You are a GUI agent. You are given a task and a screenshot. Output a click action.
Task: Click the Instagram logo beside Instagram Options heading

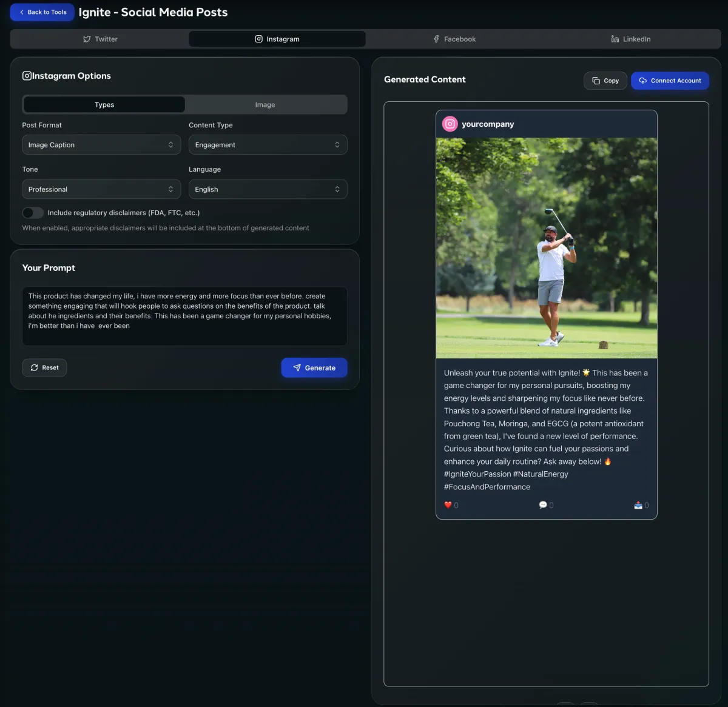(x=27, y=76)
